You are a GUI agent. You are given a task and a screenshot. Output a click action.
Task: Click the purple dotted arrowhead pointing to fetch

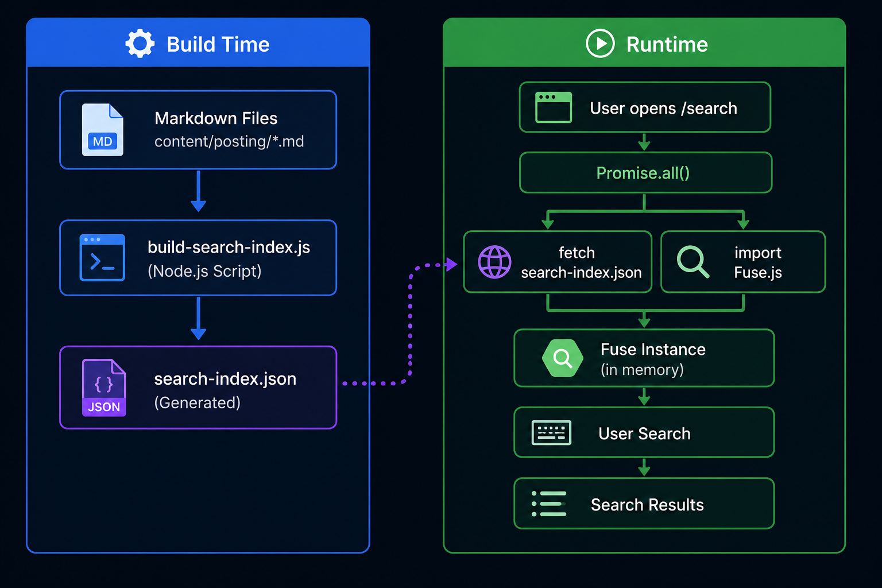pyautogui.click(x=451, y=264)
